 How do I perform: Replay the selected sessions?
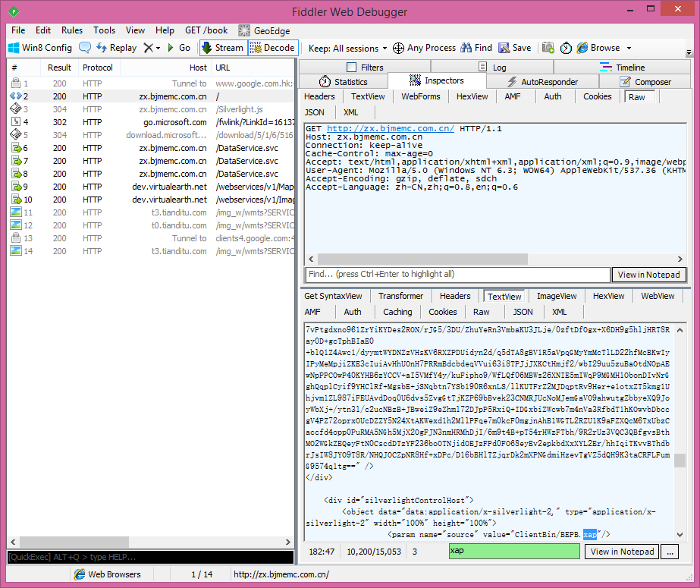[x=117, y=48]
